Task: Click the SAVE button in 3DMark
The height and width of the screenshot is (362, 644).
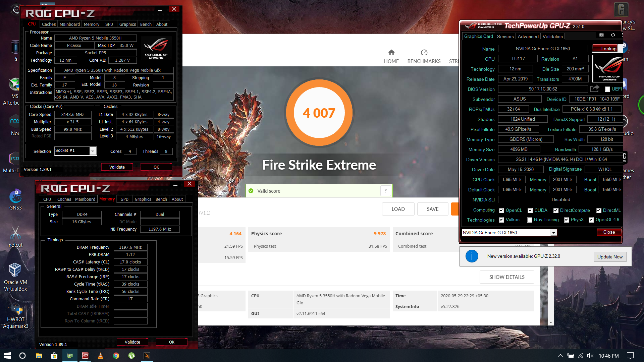Action: [432, 209]
